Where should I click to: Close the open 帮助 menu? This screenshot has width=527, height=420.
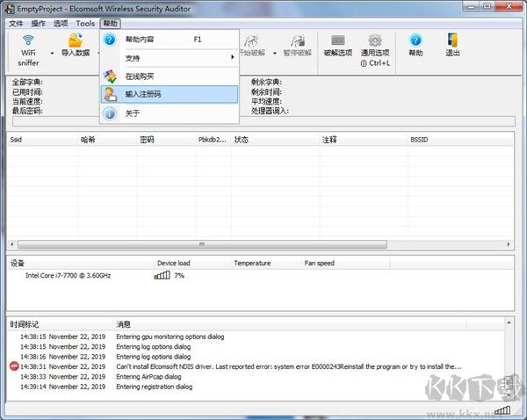pyautogui.click(x=111, y=24)
